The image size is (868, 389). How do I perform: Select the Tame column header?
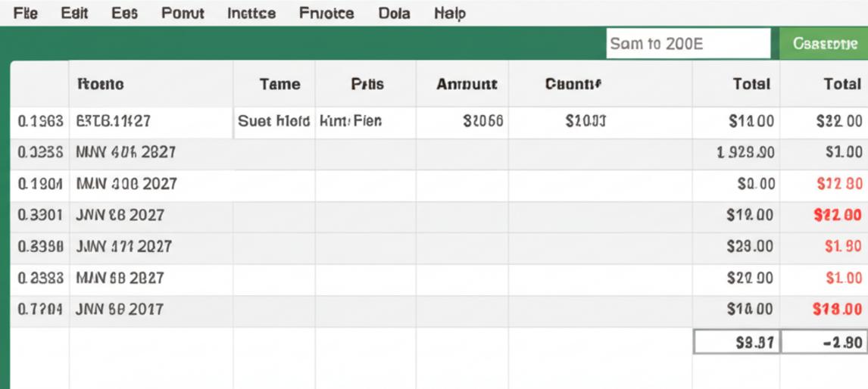pos(279,84)
